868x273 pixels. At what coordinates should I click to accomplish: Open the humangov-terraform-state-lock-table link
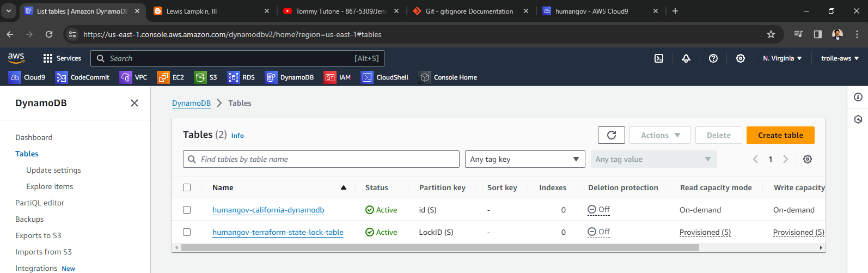(278, 232)
